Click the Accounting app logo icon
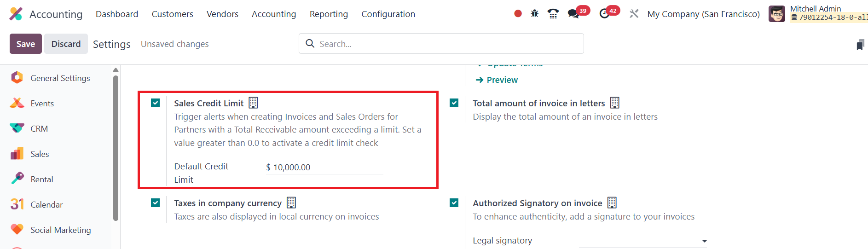 tap(16, 14)
